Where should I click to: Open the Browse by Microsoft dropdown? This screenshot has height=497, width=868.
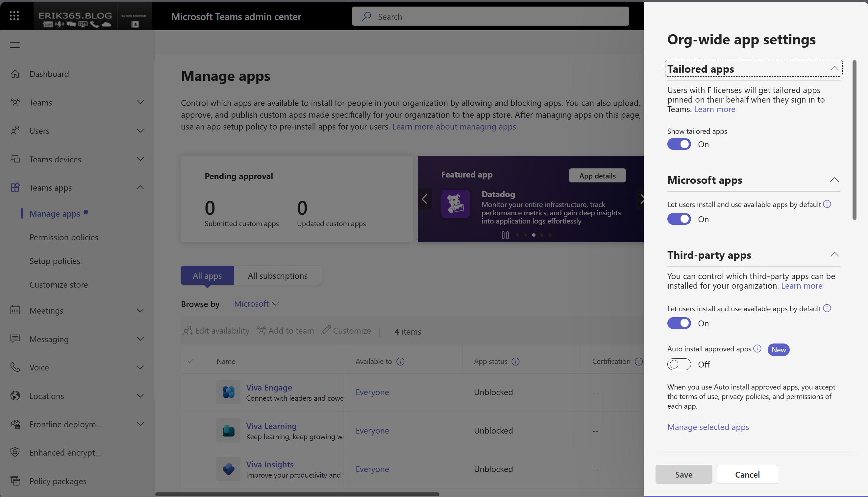pyautogui.click(x=256, y=304)
